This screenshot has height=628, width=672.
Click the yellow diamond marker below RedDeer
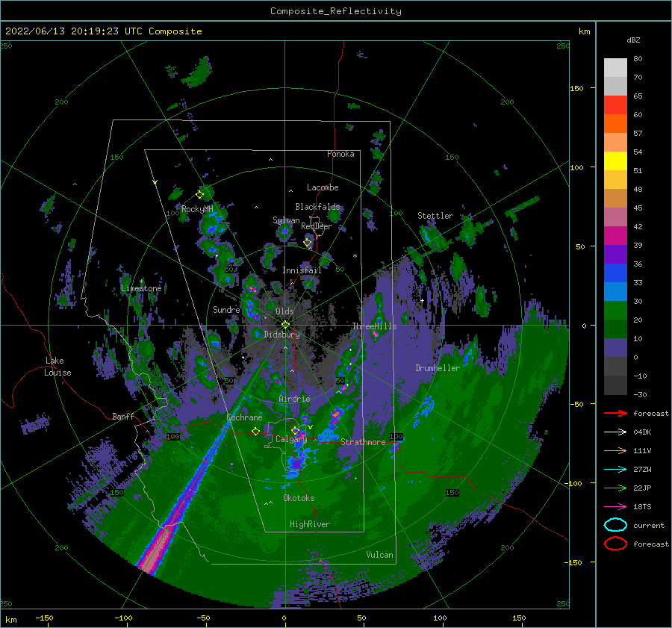tap(308, 243)
